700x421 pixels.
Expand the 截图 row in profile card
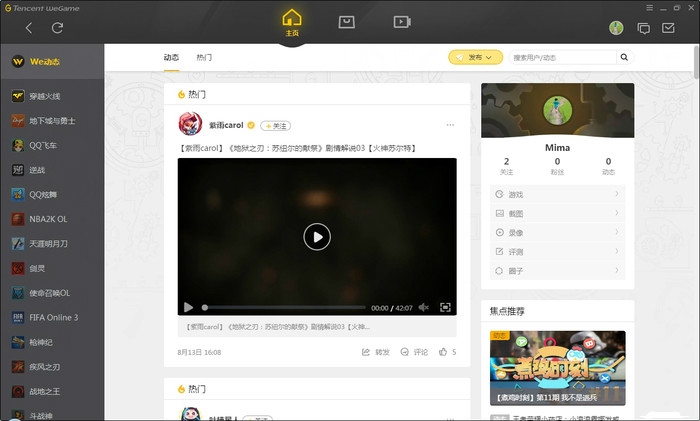(x=558, y=213)
